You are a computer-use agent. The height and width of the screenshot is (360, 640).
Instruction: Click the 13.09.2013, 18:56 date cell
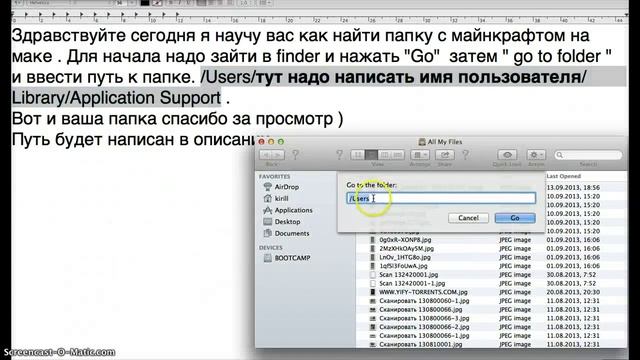click(573, 187)
